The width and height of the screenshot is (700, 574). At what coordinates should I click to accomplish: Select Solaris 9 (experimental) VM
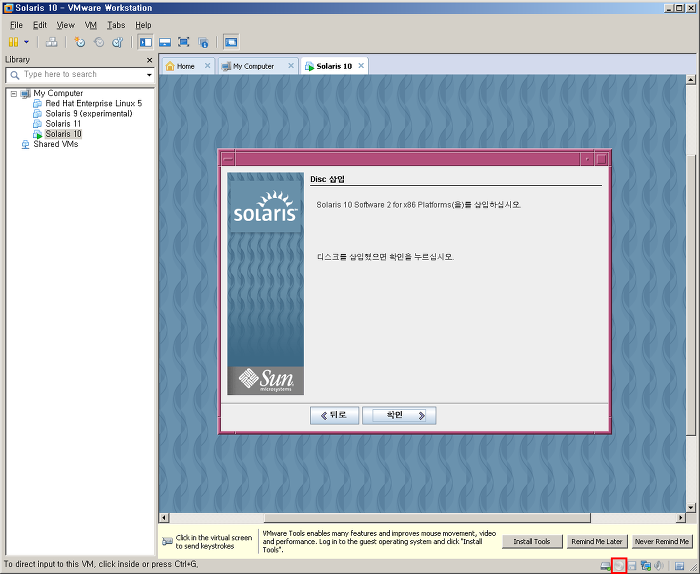(89, 114)
